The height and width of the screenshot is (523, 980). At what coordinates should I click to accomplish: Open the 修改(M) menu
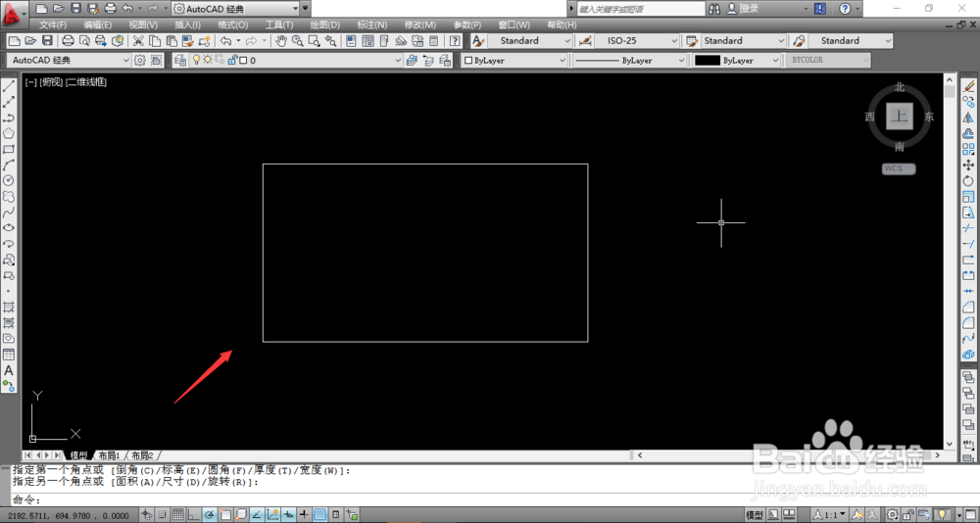tap(420, 25)
